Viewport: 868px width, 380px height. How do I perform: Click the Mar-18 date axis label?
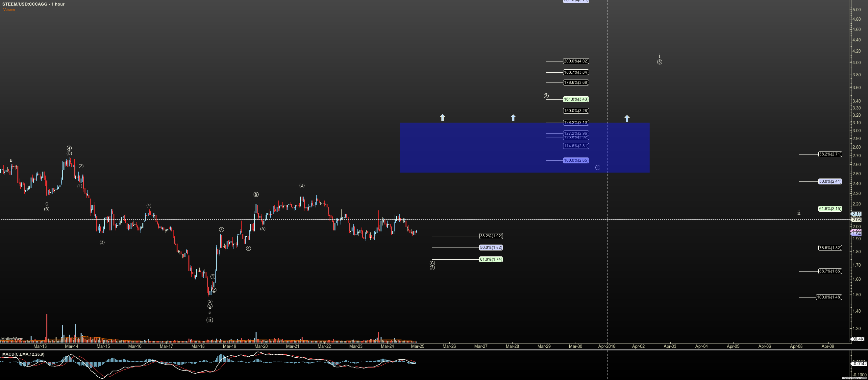[x=198, y=346]
